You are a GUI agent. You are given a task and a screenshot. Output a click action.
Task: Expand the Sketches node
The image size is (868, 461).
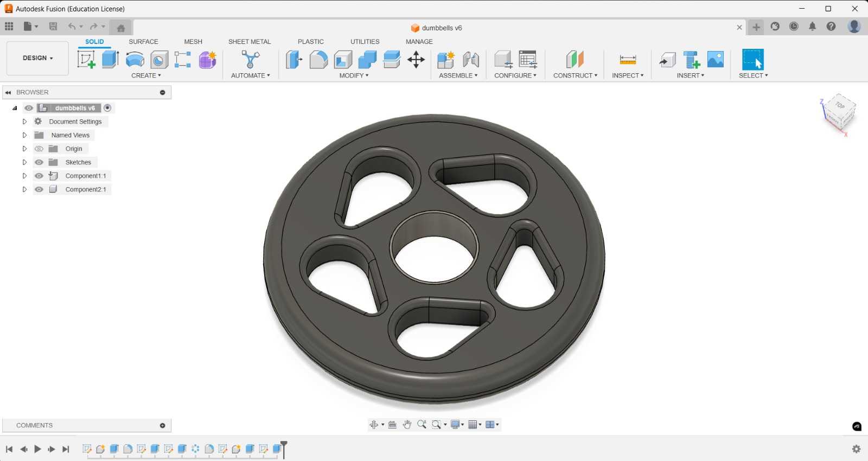pyautogui.click(x=24, y=162)
